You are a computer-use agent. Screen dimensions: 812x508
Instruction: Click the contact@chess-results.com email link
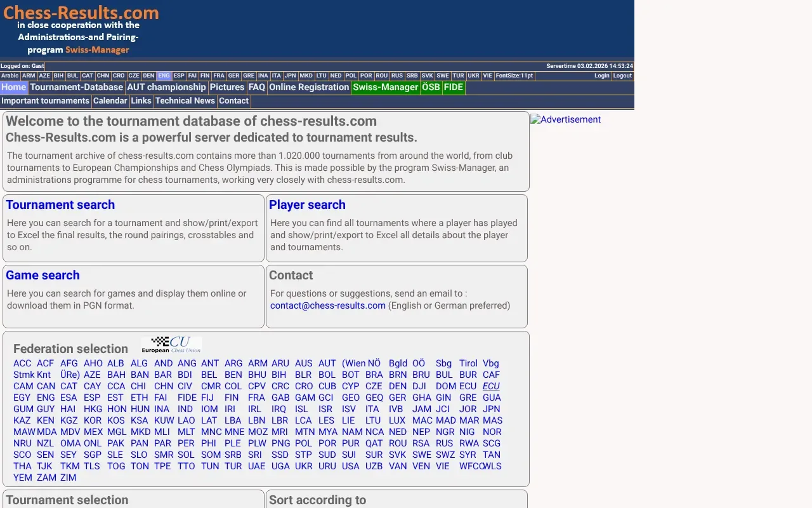pos(327,305)
